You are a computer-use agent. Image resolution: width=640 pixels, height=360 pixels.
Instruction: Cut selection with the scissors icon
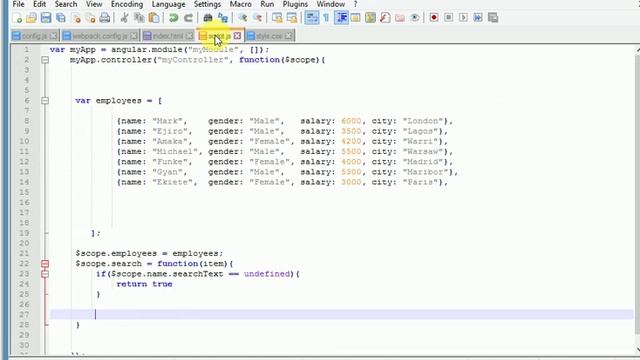tap(124, 18)
